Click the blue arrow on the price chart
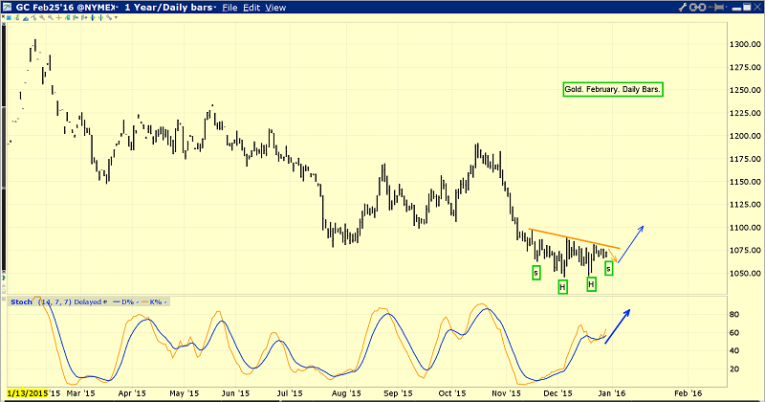765x402 pixels. (635, 237)
